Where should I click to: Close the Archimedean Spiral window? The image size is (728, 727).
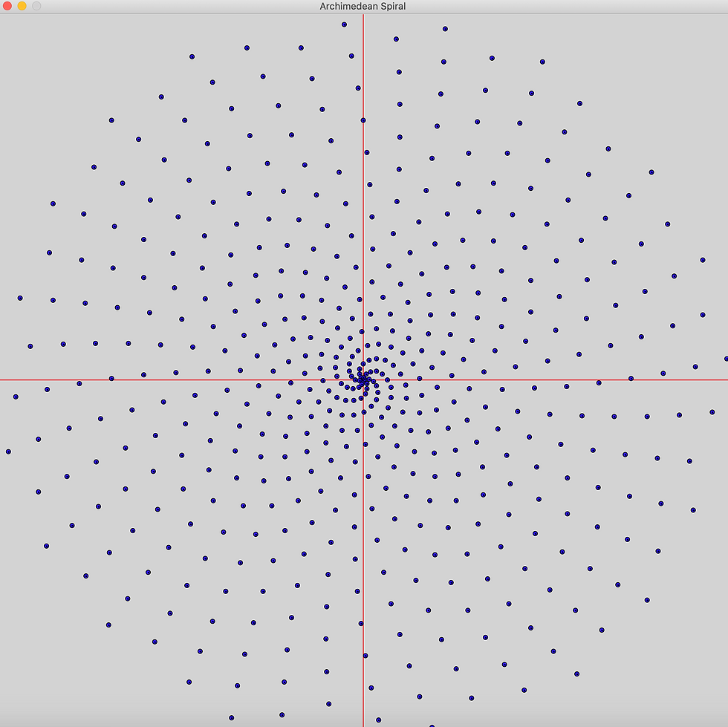[7, 6]
